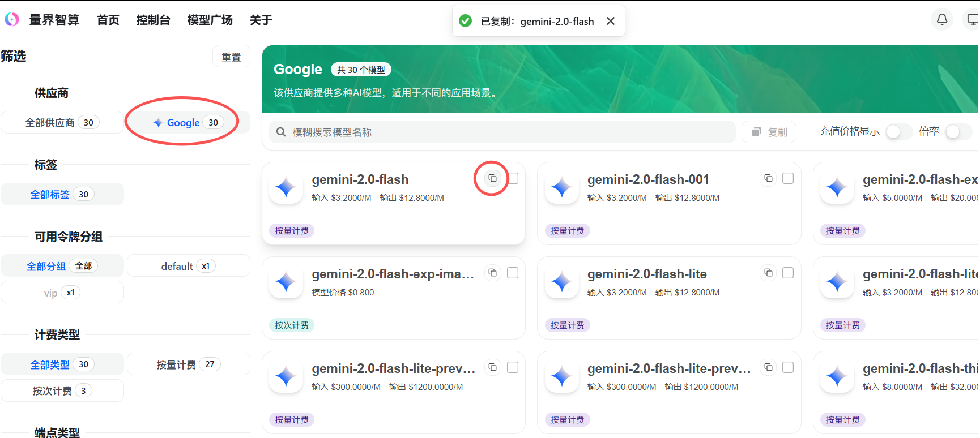Click the gemini-2.0-flash-thi star logo
The width and height of the screenshot is (980, 438).
pos(837,376)
